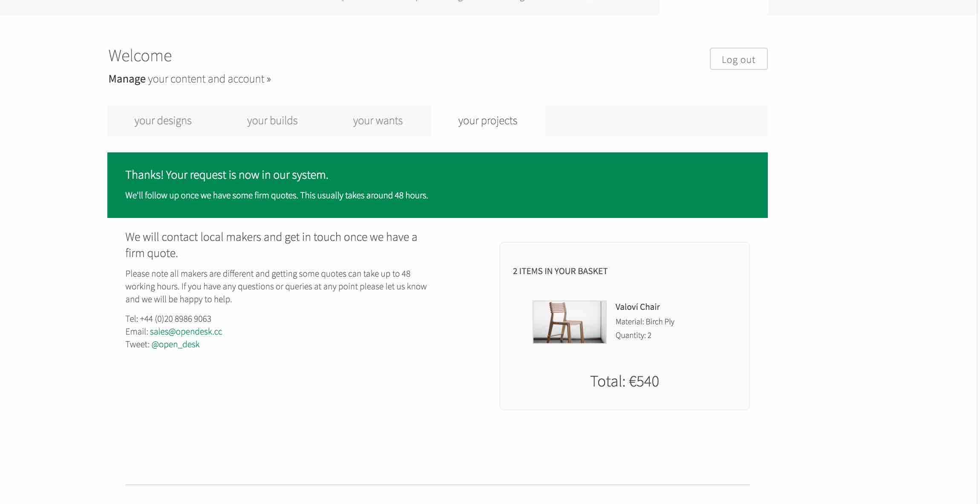Click the Welcome heading
Image resolution: width=980 pixels, height=504 pixels.
[x=140, y=56]
